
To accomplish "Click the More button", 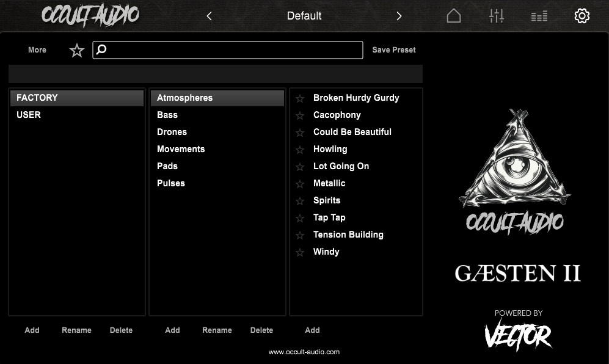I will [37, 49].
